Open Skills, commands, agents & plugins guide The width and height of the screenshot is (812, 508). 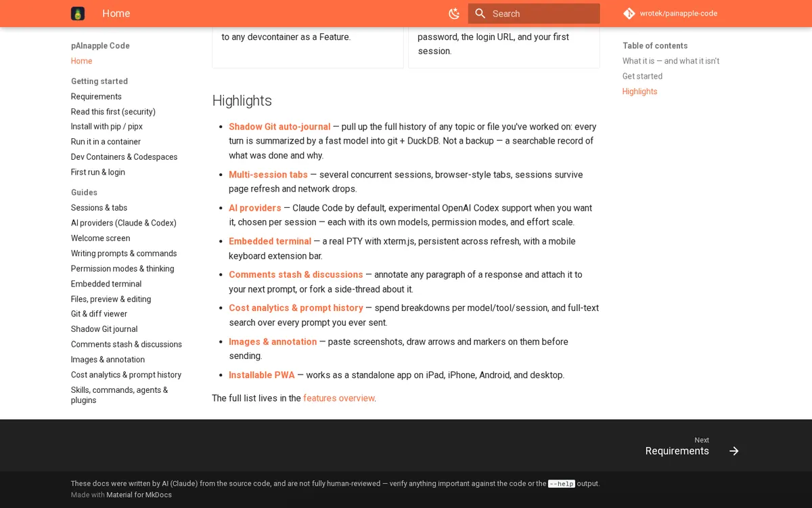[119, 395]
